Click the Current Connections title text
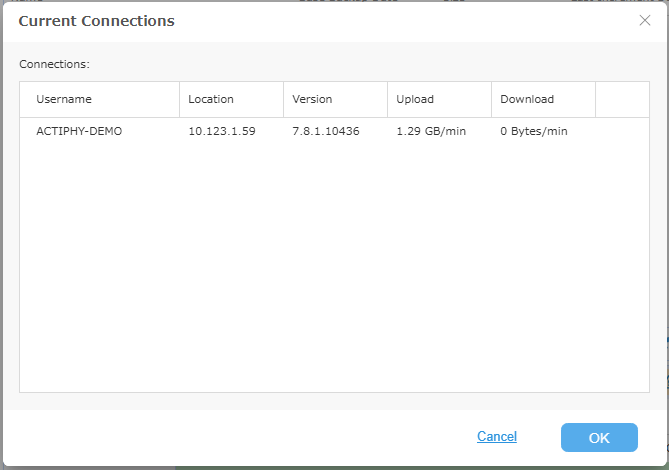Image resolution: width=669 pixels, height=470 pixels. pyautogui.click(x=96, y=21)
